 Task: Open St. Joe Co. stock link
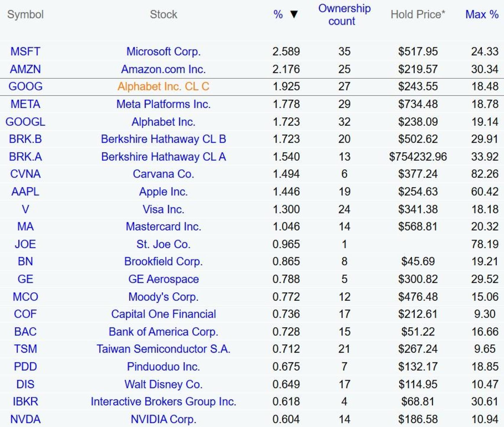coord(163,244)
